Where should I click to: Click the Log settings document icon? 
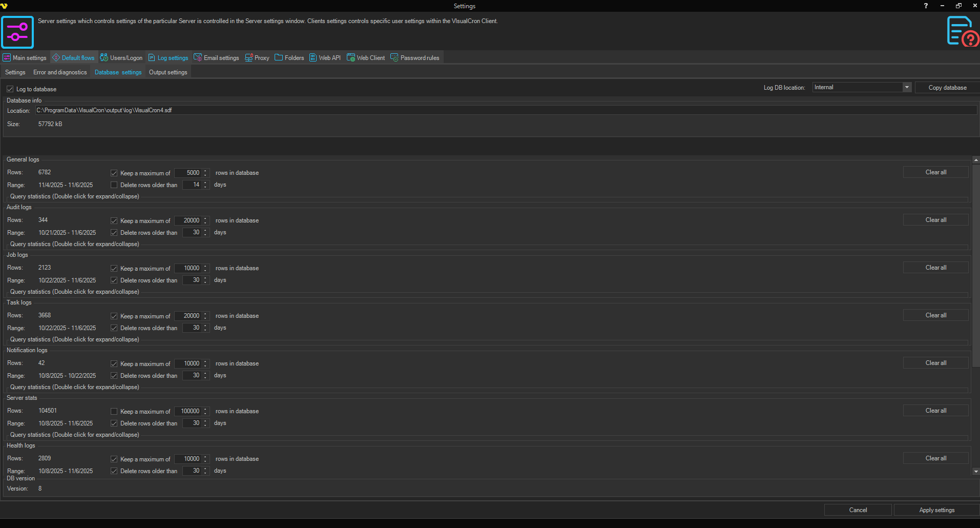[152, 57]
